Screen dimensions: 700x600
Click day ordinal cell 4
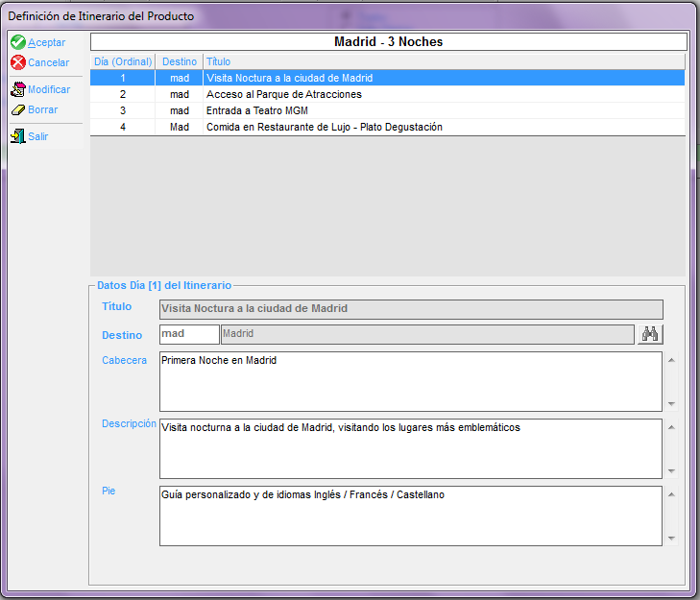click(x=123, y=128)
